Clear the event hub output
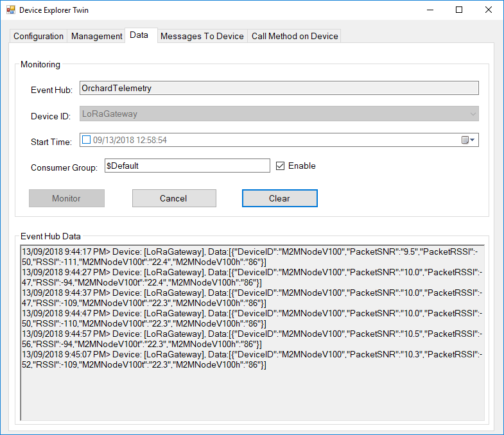The image size is (504, 435). coord(279,198)
